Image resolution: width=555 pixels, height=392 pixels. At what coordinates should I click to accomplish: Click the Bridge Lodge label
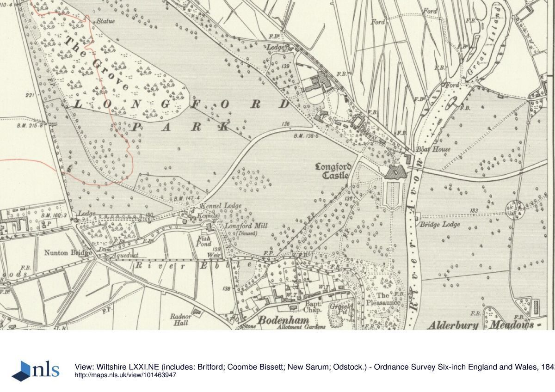[x=439, y=224]
